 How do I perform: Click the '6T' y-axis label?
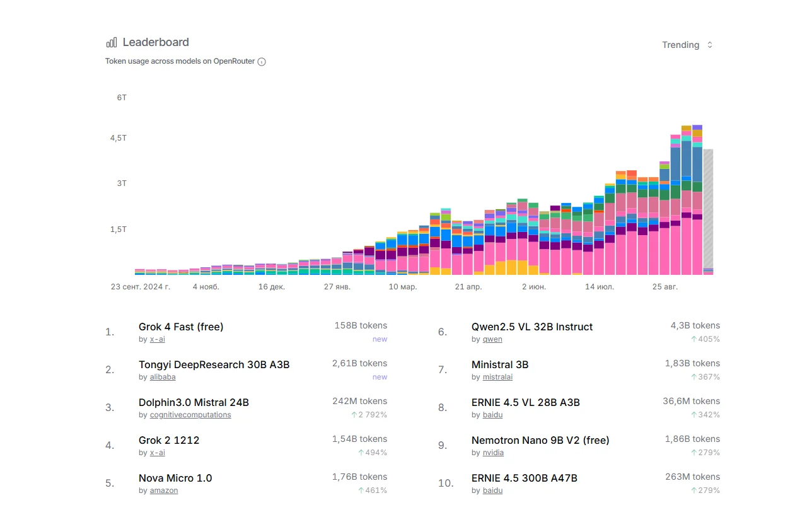pyautogui.click(x=122, y=98)
